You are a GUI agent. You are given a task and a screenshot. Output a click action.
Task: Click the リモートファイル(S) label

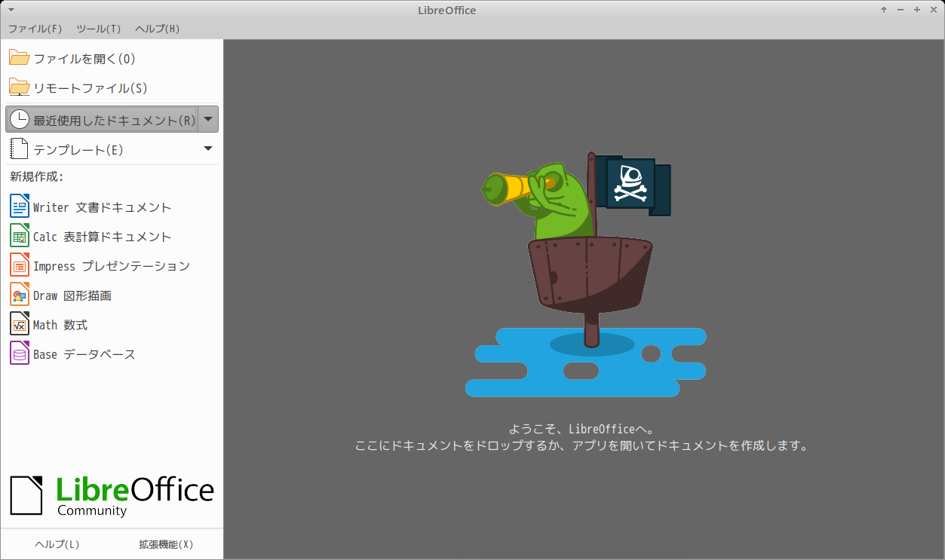[91, 88]
